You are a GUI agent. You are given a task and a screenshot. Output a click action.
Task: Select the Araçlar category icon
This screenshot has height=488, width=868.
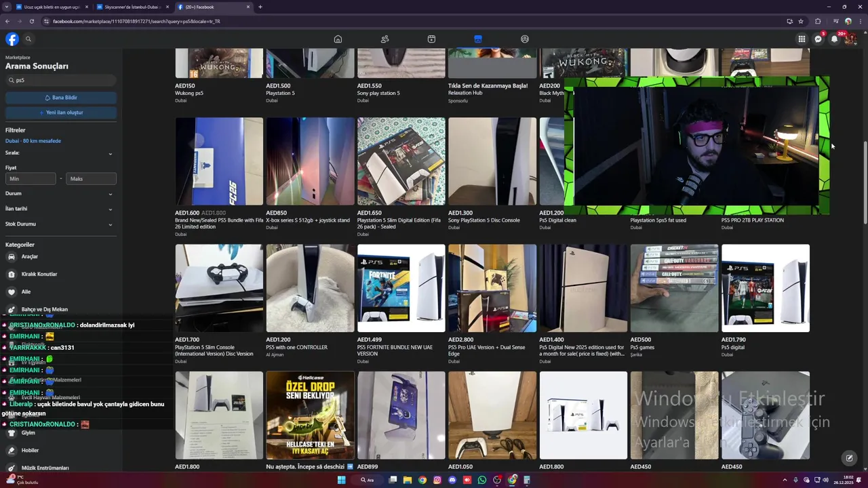[12, 257]
